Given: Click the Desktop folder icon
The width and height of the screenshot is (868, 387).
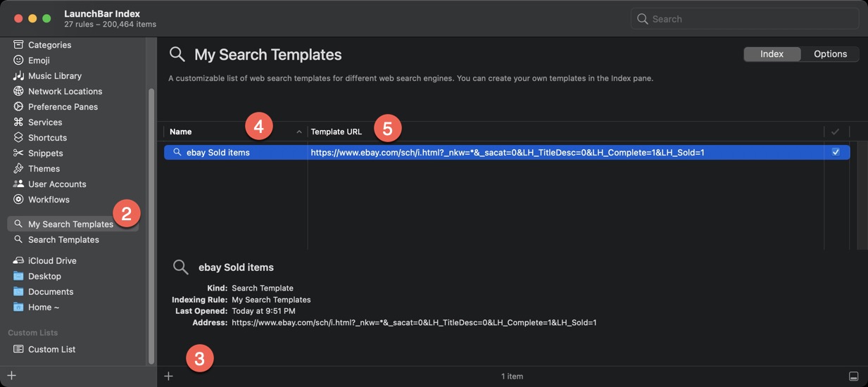Looking at the screenshot, I should pyautogui.click(x=18, y=277).
